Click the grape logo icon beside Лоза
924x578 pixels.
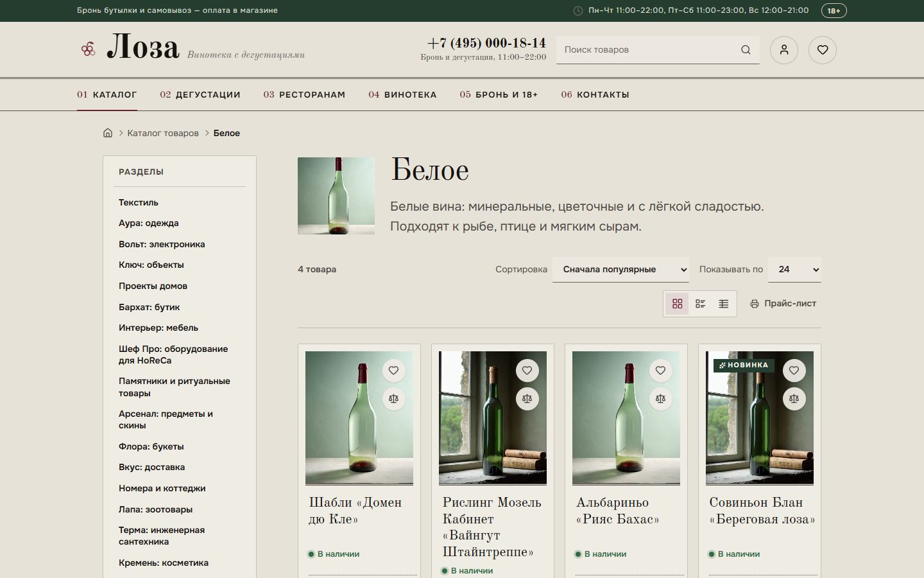click(x=88, y=49)
